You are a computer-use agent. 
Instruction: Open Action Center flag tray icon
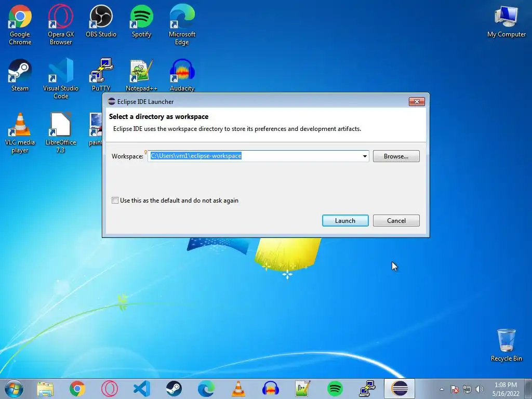pos(455,389)
